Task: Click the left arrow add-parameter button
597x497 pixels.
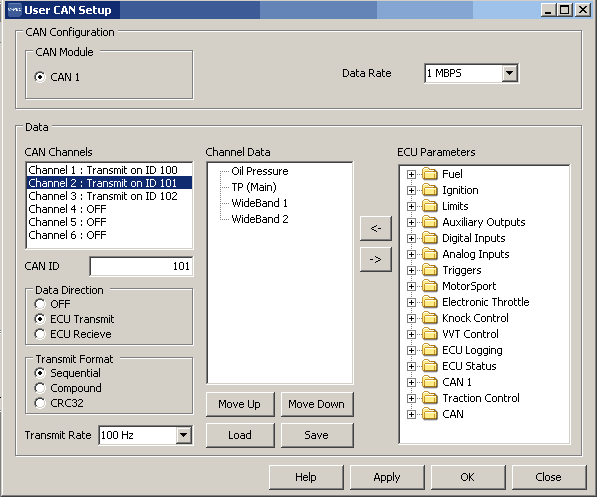Action: [376, 228]
